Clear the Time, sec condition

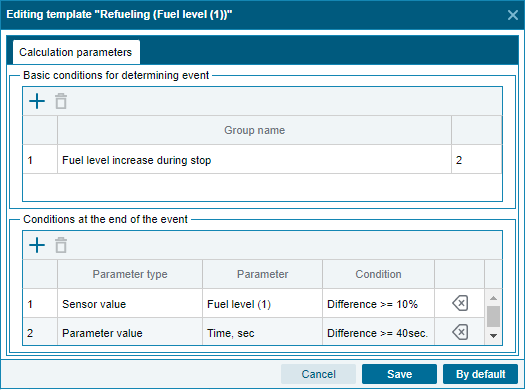click(460, 332)
